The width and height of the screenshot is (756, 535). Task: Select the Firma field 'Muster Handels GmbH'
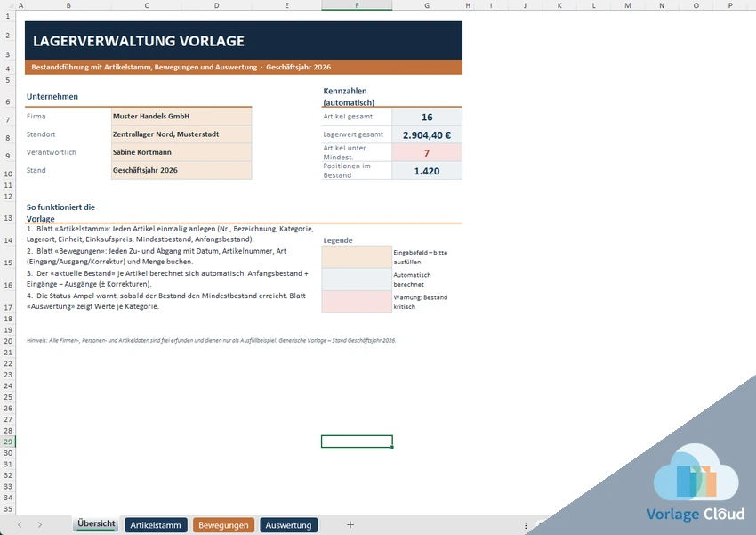coord(181,117)
